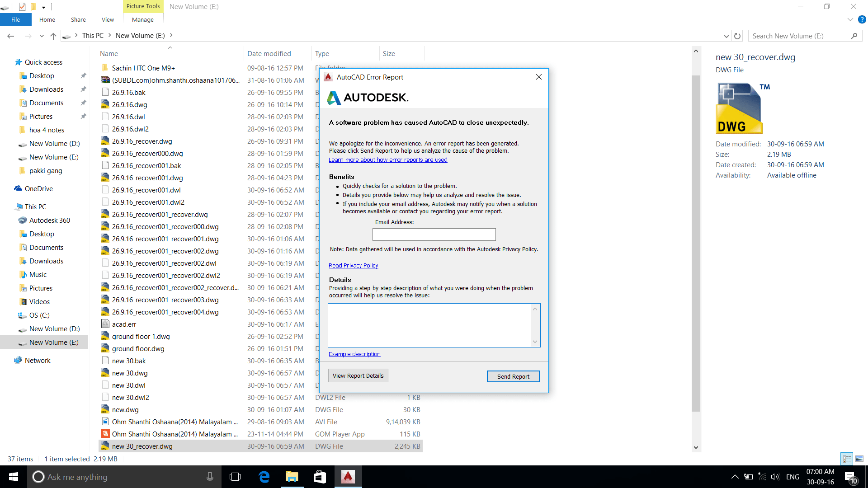
Task: Open the Task View button
Action: coord(235,477)
